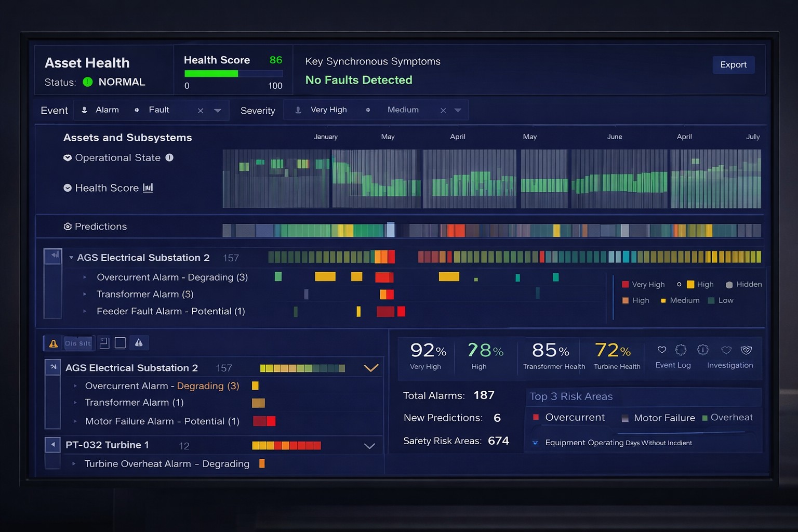Click the Health Score progress bar
The image size is (798, 532).
click(233, 74)
